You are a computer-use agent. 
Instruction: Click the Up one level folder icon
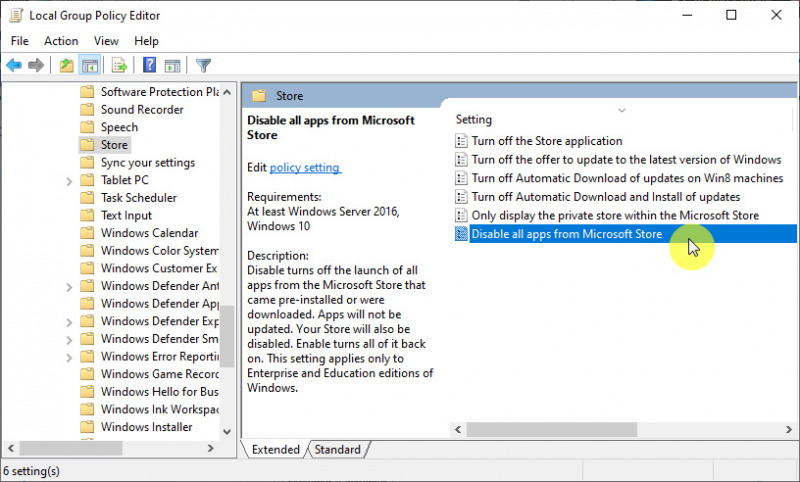click(66, 65)
